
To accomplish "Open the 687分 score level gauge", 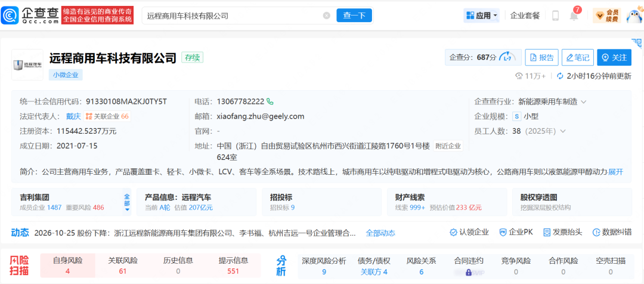I will (507, 57).
